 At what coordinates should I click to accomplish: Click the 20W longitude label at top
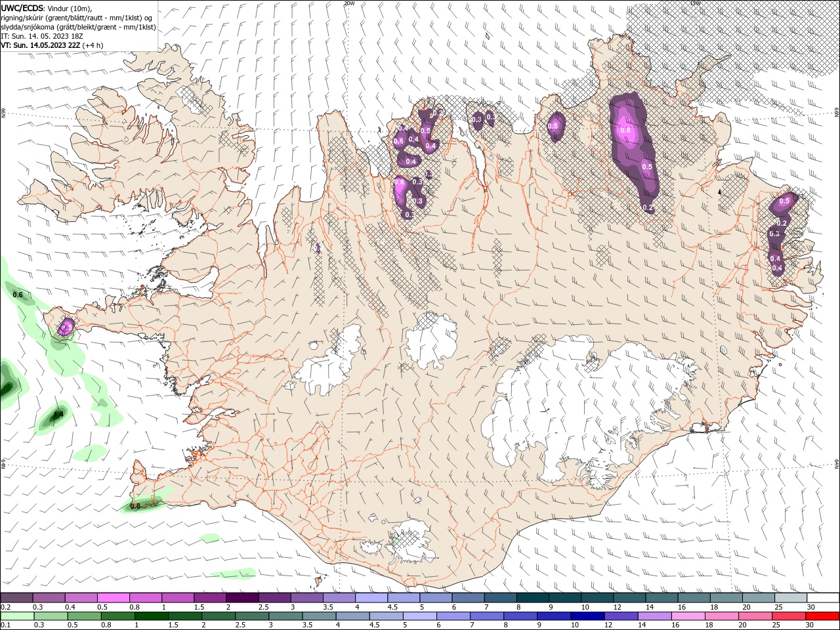click(x=349, y=3)
